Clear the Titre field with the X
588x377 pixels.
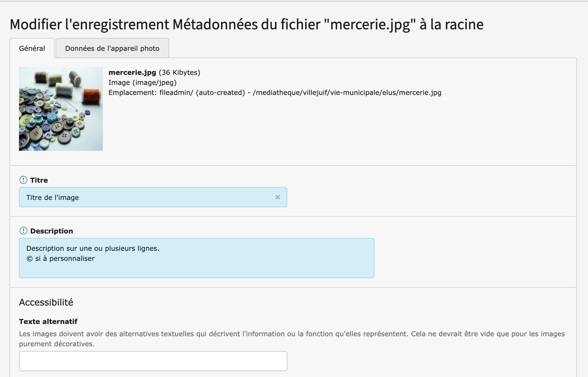click(278, 197)
